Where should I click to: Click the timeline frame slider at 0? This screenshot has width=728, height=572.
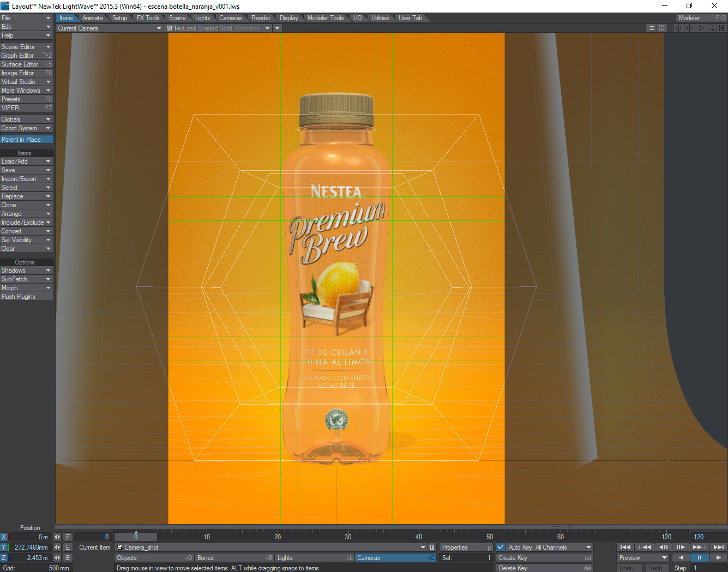(136, 537)
